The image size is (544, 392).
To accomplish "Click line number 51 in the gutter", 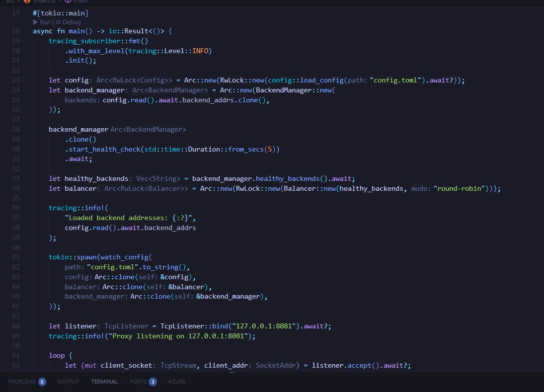I will [16, 356].
